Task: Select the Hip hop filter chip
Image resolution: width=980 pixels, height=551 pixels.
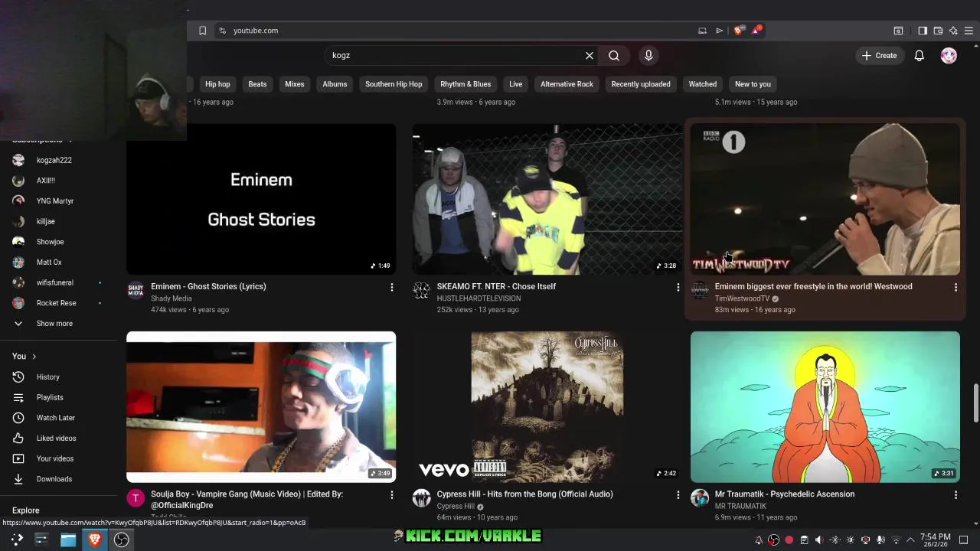Action: (x=217, y=84)
